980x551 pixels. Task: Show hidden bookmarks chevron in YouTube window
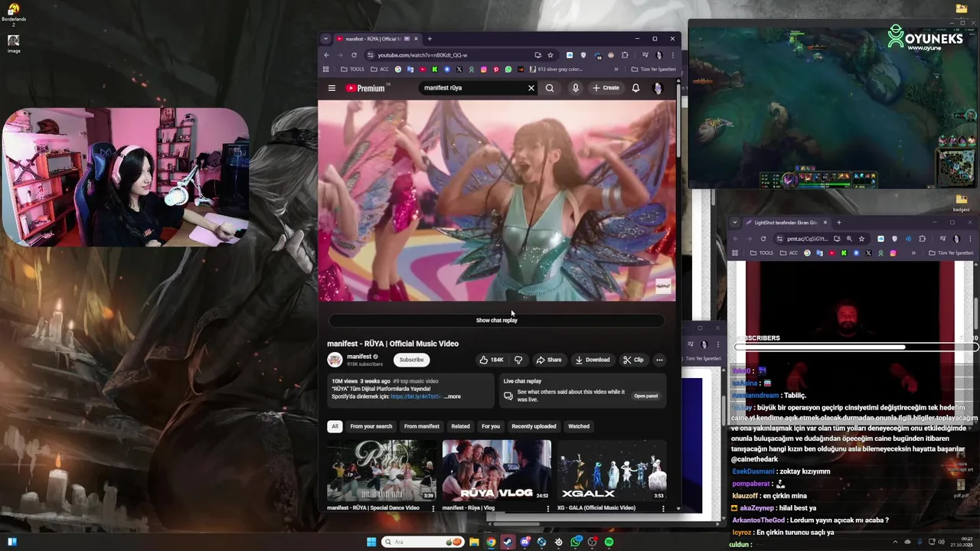coord(616,70)
